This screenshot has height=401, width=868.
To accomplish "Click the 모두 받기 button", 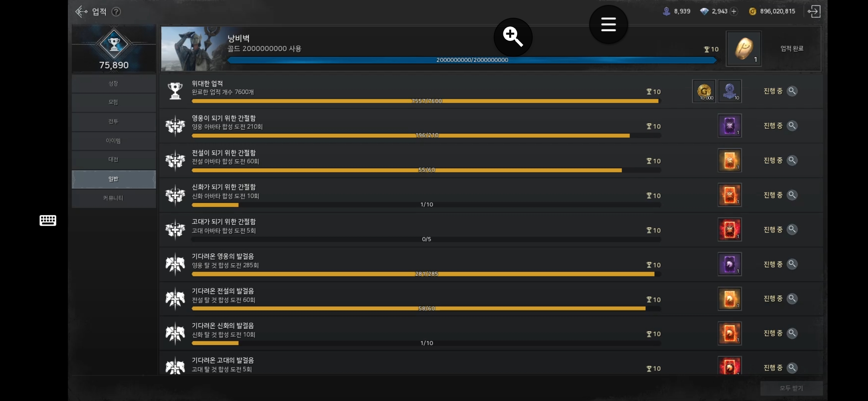I will click(x=791, y=388).
